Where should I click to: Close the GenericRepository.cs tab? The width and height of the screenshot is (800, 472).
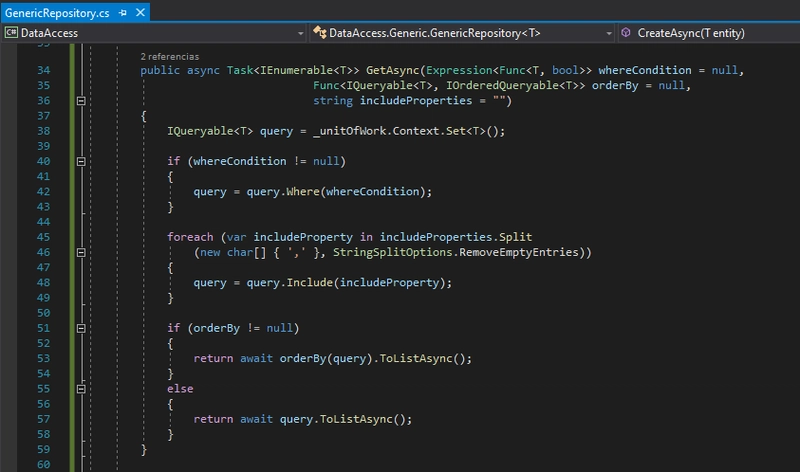(140, 12)
